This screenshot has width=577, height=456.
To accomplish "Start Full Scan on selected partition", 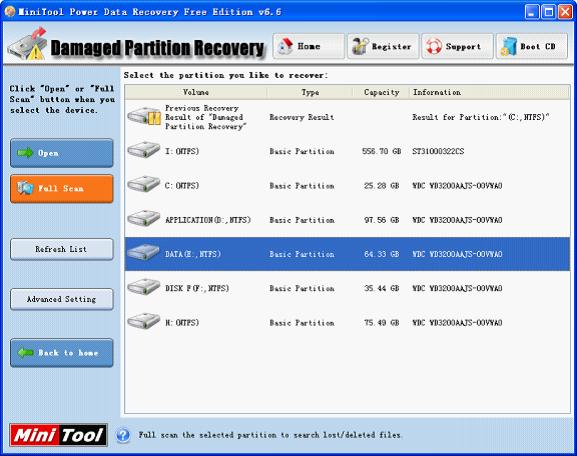I will point(61,189).
